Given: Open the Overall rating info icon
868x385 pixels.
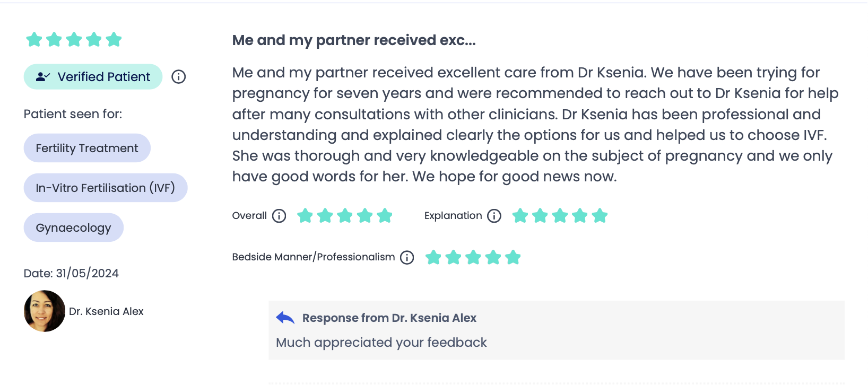Looking at the screenshot, I should pos(279,216).
